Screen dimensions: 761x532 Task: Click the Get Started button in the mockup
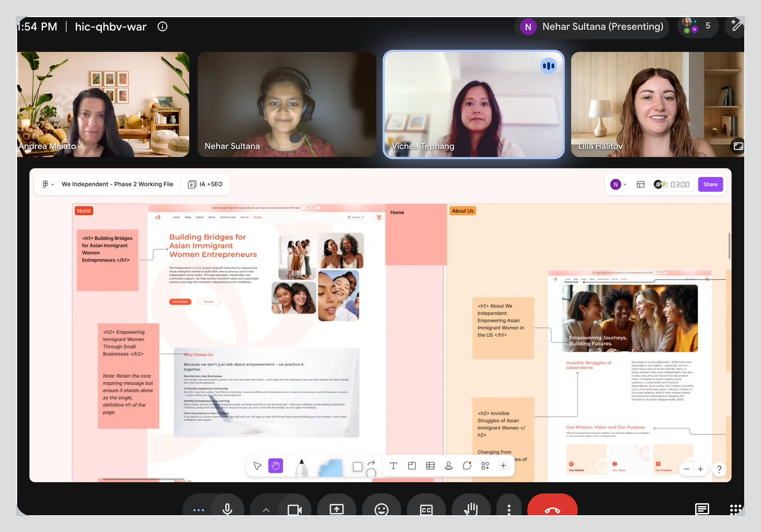(x=180, y=302)
